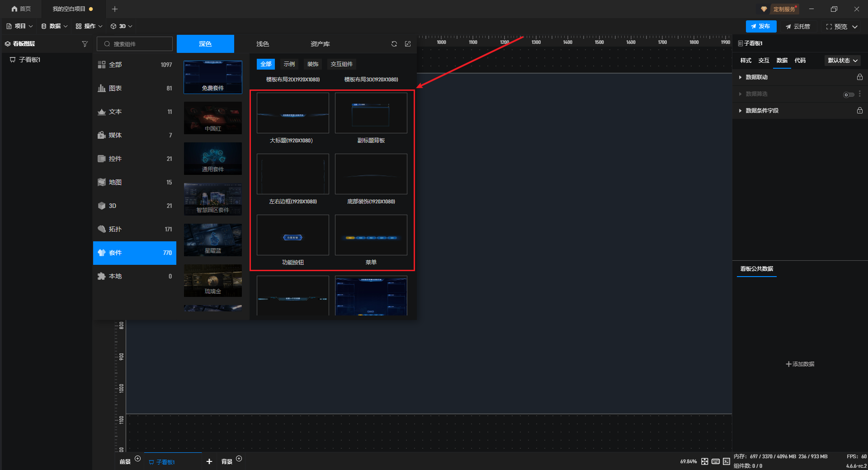
Task: Click the 发布 publish button
Action: pos(761,26)
